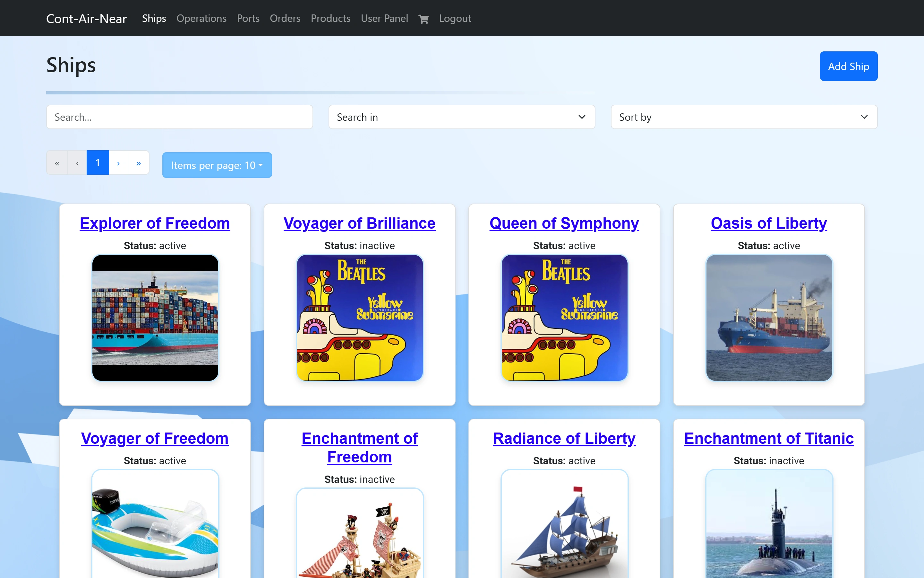Open the Ships nav item
924x578 pixels.
[x=154, y=18]
